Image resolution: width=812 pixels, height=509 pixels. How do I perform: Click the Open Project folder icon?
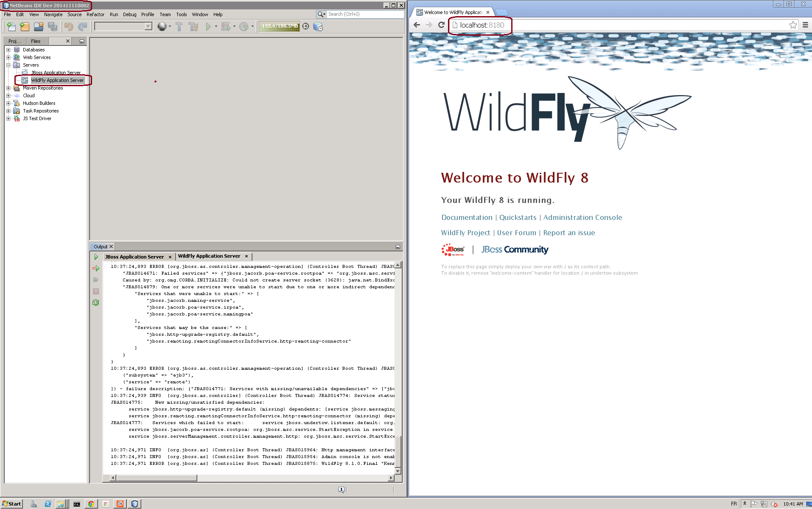click(39, 27)
